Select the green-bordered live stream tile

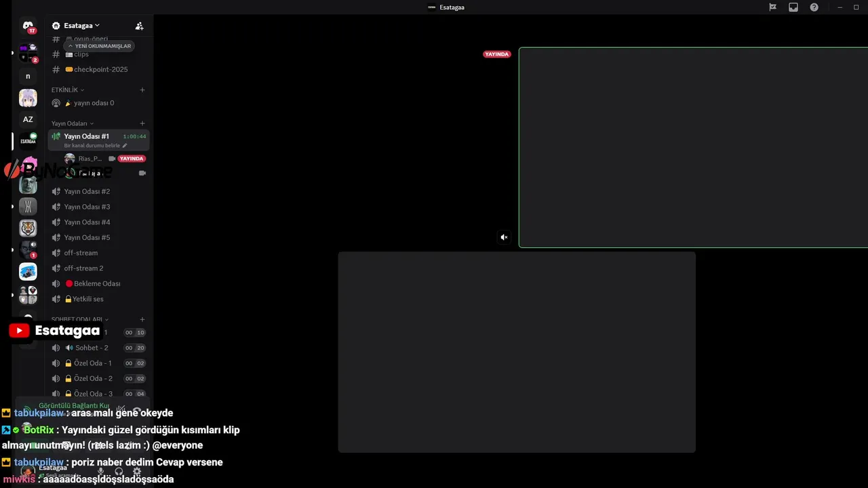point(693,147)
